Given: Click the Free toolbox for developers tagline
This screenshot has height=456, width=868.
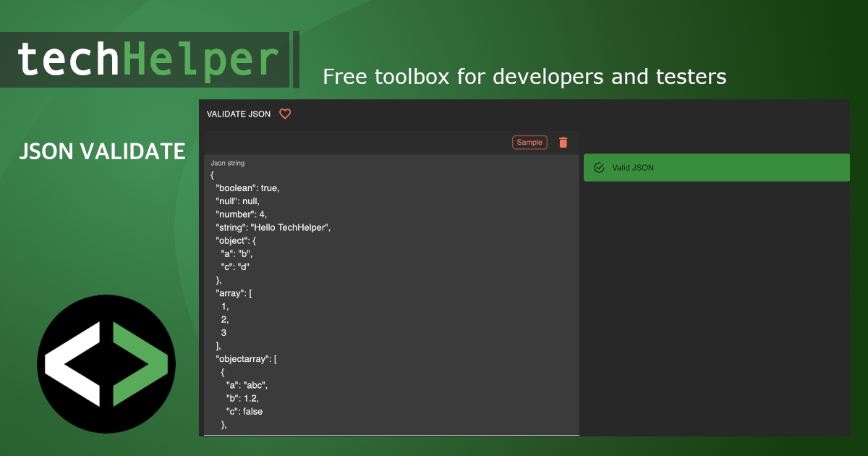Looking at the screenshot, I should tap(524, 77).
